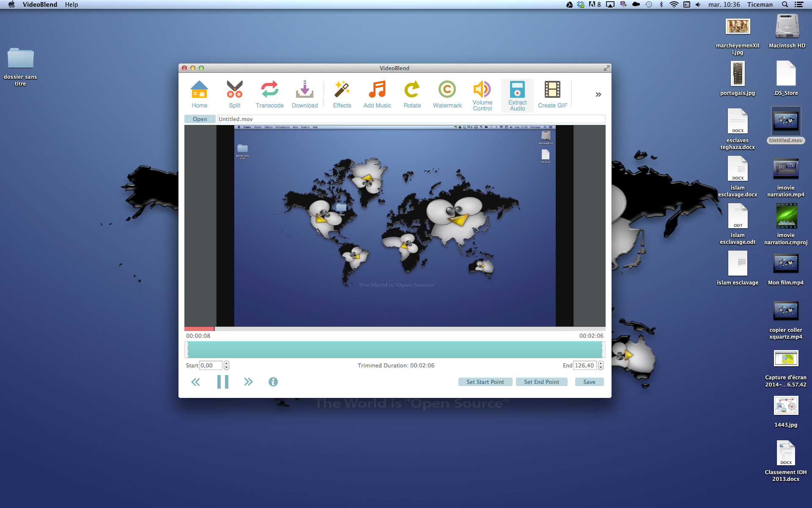The width and height of the screenshot is (812, 508).
Task: Open the Add Music tool
Action: coord(377,95)
